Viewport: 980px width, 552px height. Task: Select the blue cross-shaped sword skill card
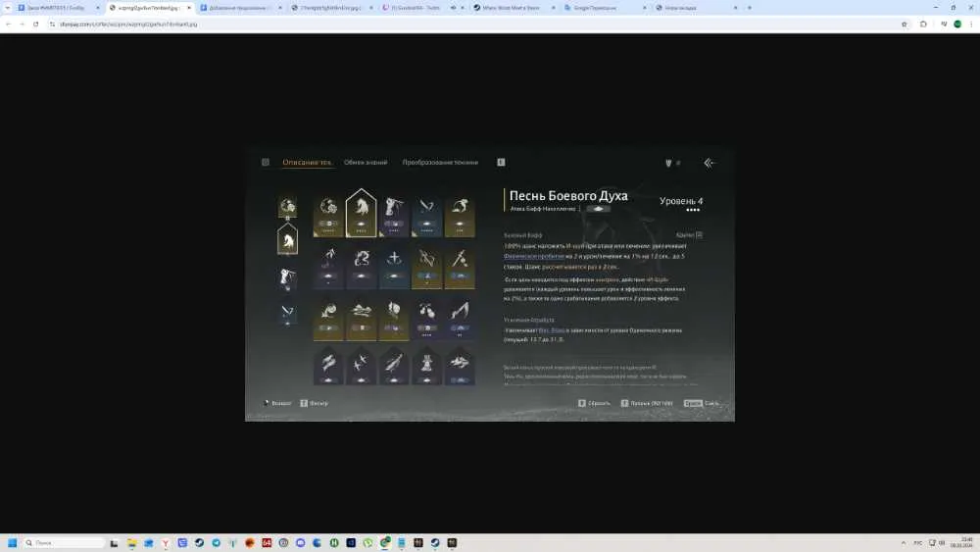pos(394,268)
